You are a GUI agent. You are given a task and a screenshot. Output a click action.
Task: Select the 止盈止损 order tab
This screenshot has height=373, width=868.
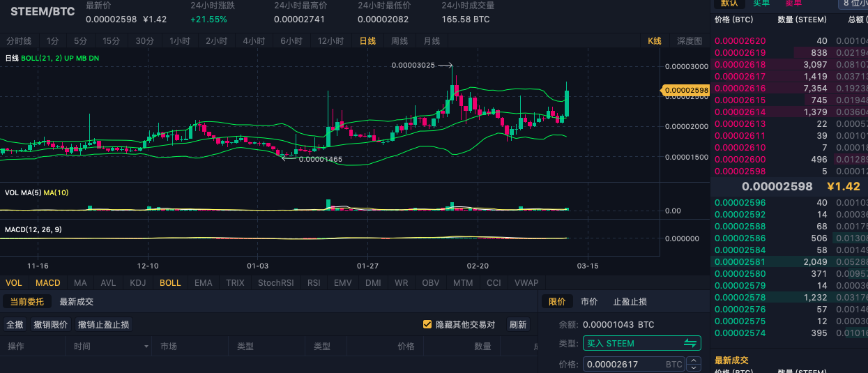(x=630, y=302)
